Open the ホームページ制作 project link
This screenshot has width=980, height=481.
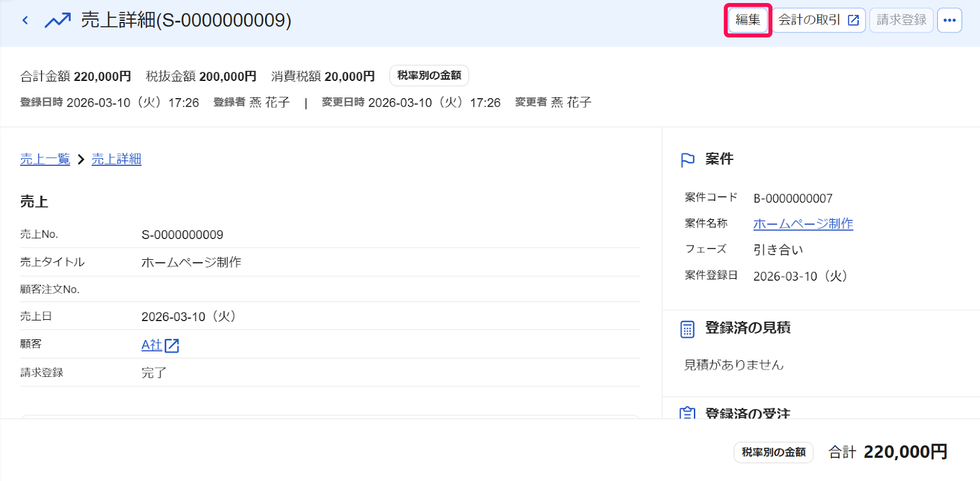tap(803, 224)
